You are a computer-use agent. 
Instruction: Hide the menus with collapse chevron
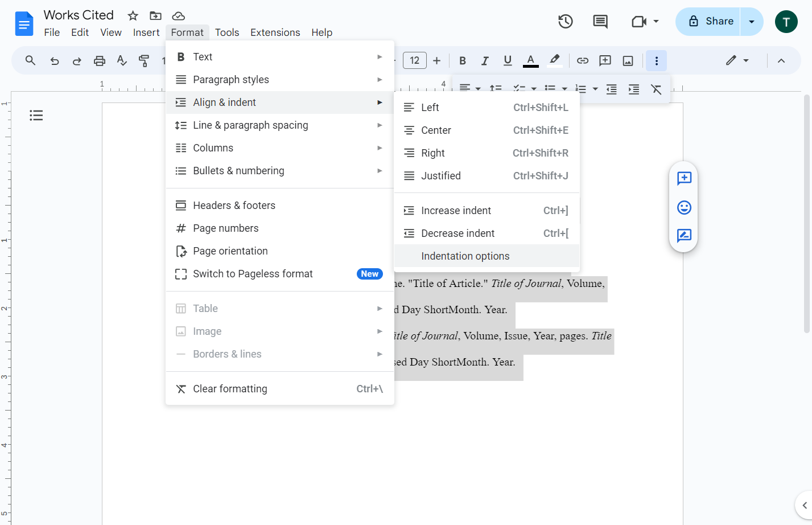click(x=781, y=60)
